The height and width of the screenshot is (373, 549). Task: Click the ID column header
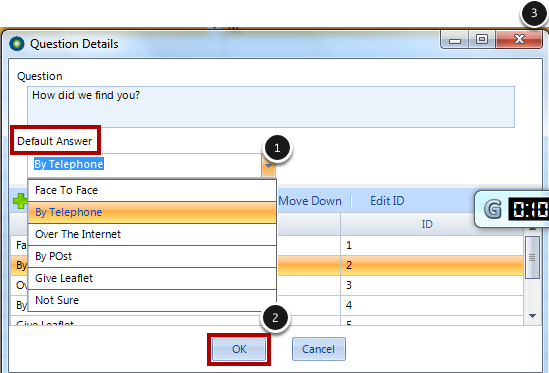(x=427, y=224)
